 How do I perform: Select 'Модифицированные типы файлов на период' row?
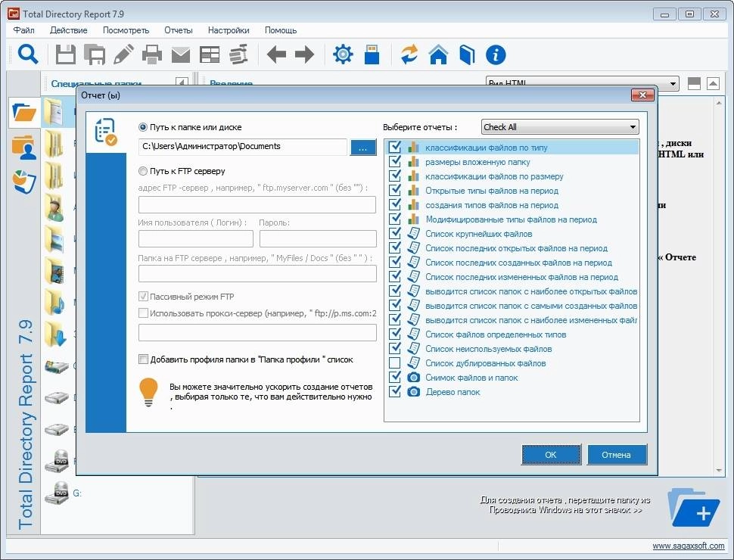pyautogui.click(x=512, y=219)
